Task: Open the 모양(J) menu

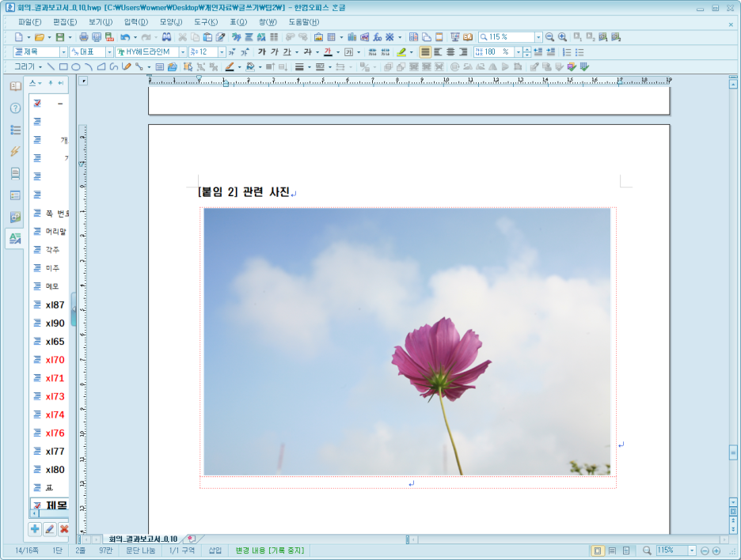Action: [170, 22]
